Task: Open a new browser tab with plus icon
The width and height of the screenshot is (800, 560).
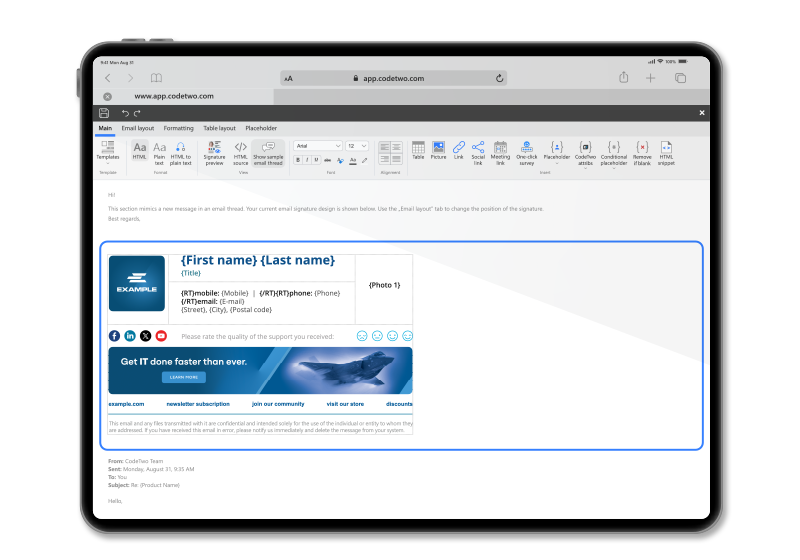Action: click(x=651, y=78)
